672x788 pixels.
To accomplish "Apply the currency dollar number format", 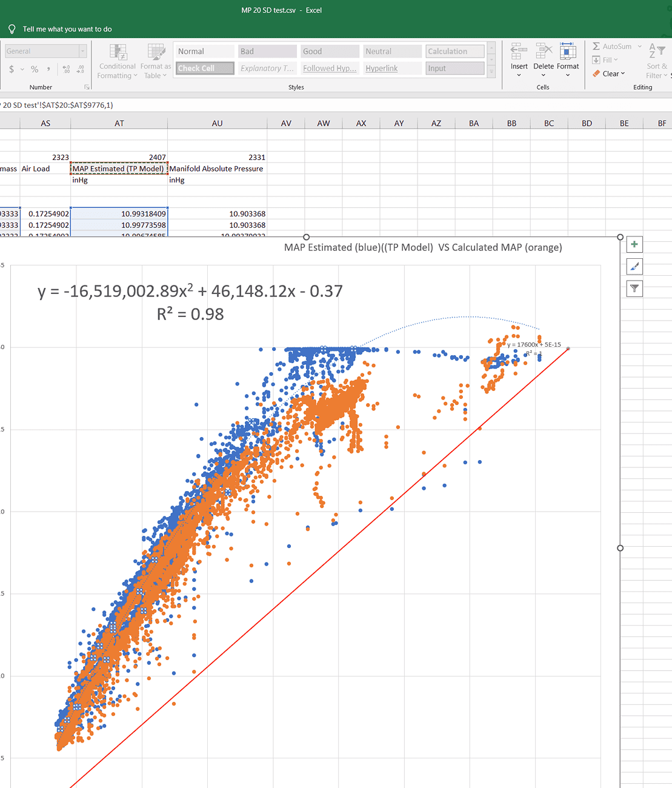I will [12, 69].
